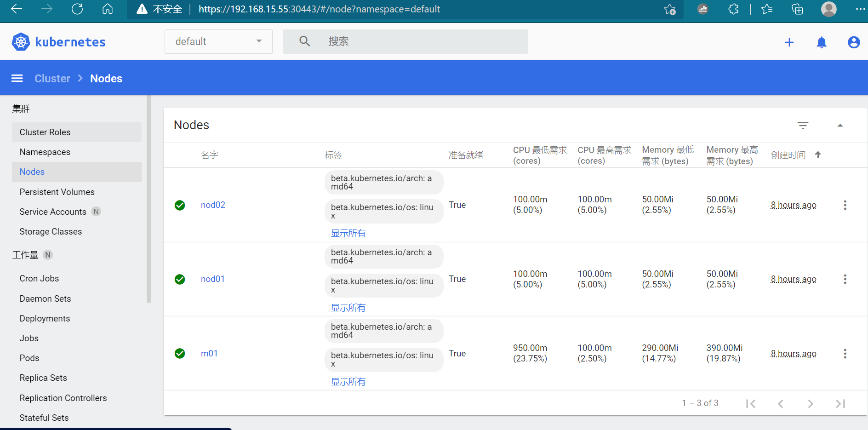Click m01 CPU value 950.00m (23.75%)
Viewport: 868px width, 430px height.
530,353
